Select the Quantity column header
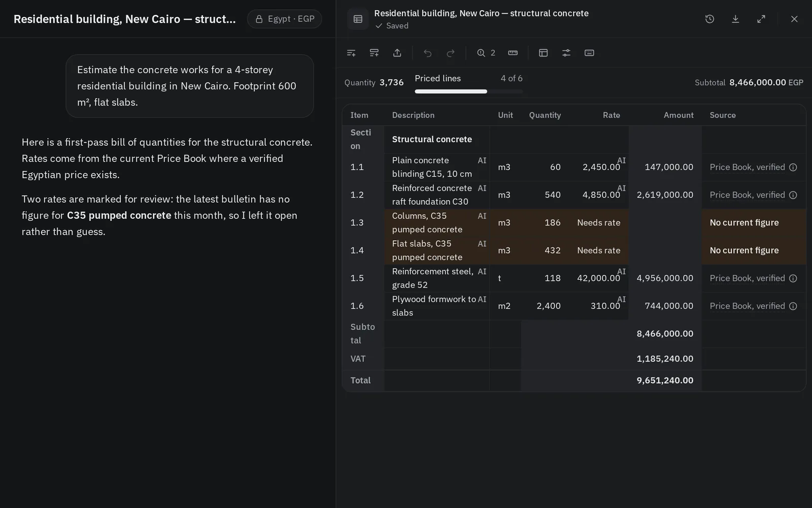812x508 pixels. pos(545,115)
